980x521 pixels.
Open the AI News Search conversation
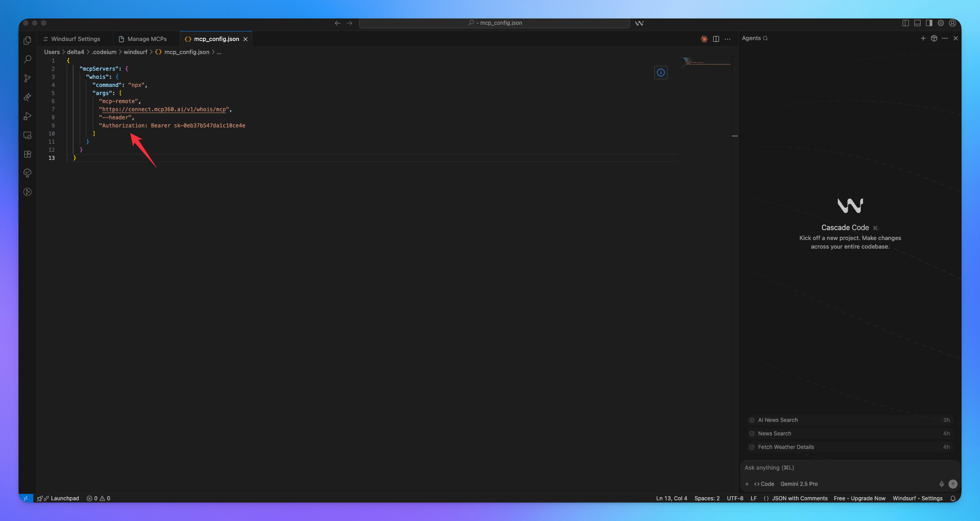click(778, 420)
